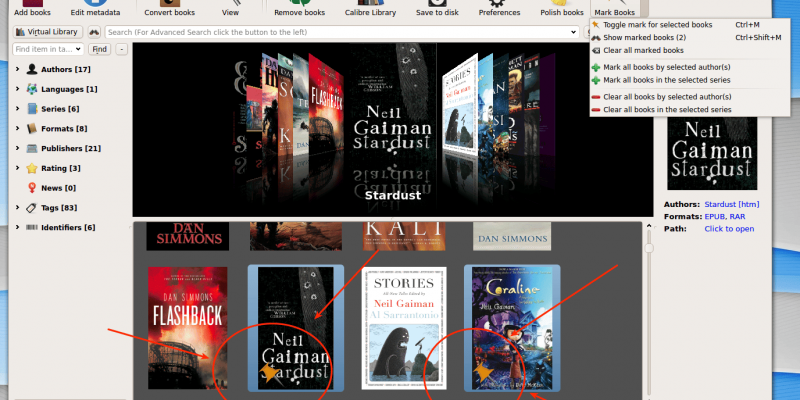Click the Virtual Library button
This screenshot has width=800, height=400.
(48, 32)
